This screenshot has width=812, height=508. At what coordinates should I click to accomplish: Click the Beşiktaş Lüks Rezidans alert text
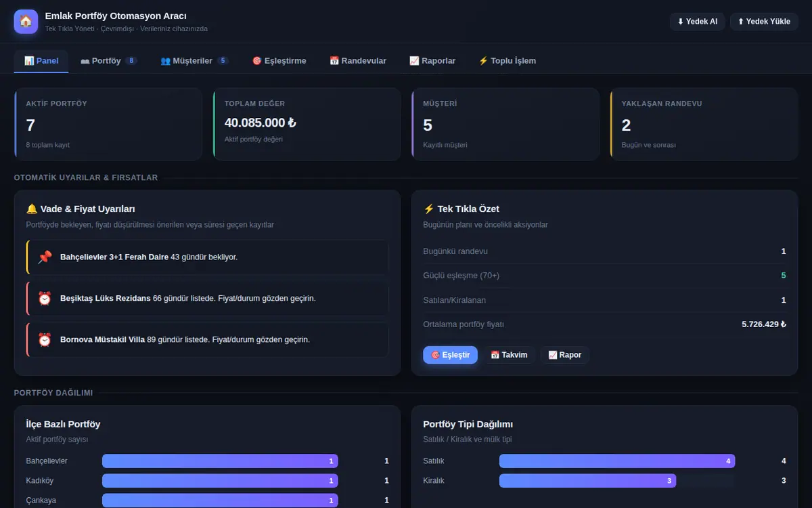pos(188,299)
